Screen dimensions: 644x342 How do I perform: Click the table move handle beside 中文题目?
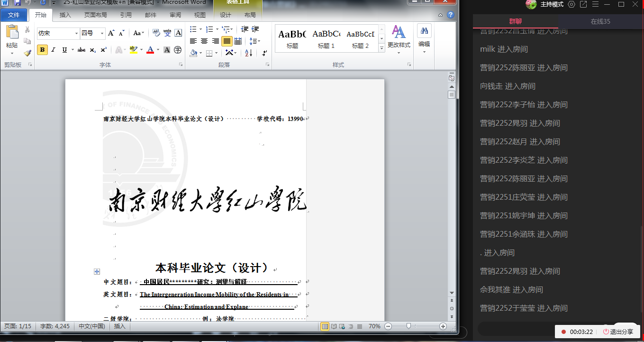(97, 271)
